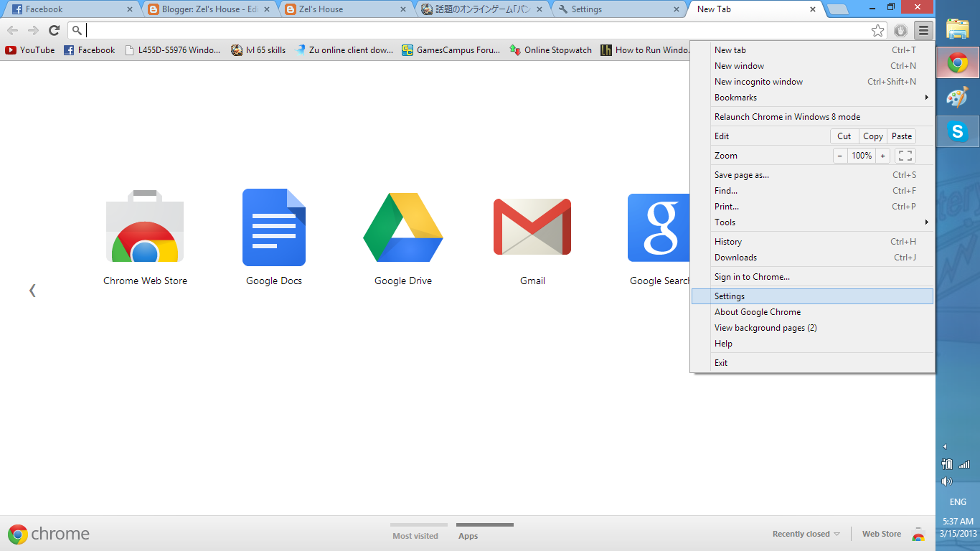The height and width of the screenshot is (551, 980).
Task: Open View background pages (2)
Action: click(813, 328)
